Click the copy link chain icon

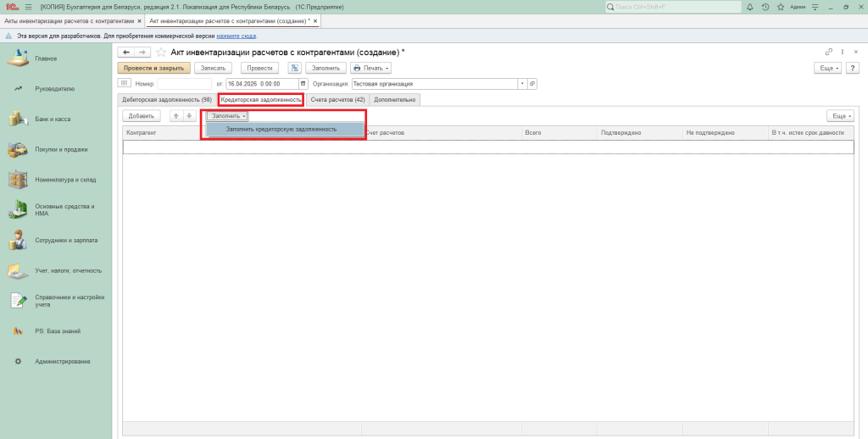tap(828, 53)
